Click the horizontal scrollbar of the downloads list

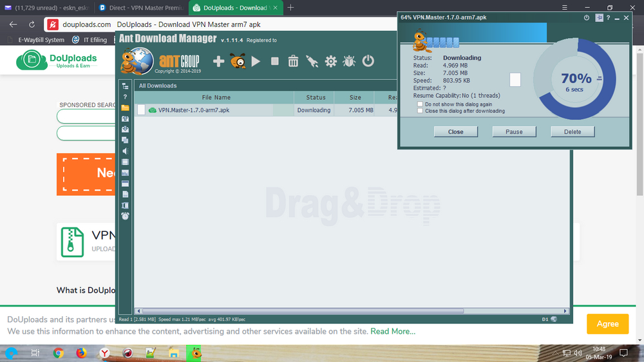tap(303, 311)
